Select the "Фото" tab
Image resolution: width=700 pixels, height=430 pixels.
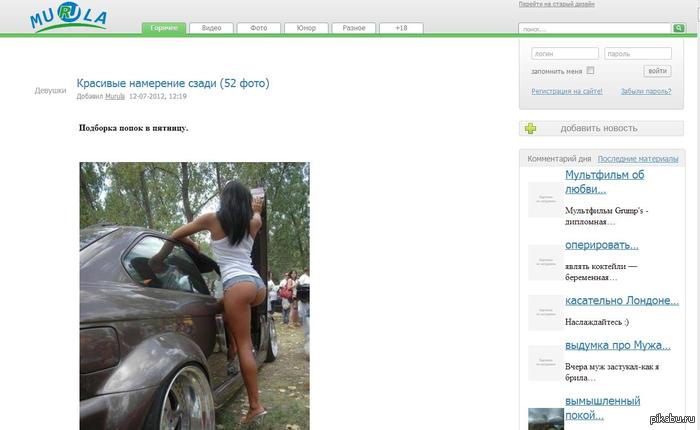[x=258, y=28]
